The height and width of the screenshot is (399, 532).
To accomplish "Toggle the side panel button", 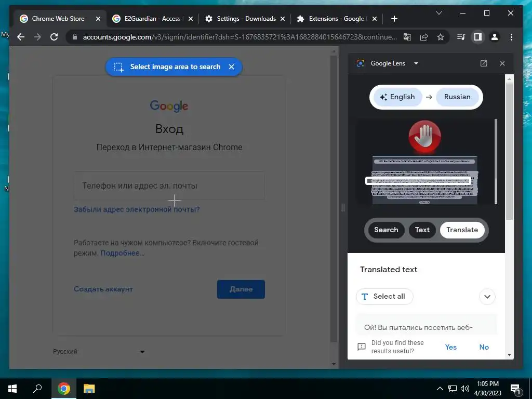I will [478, 37].
